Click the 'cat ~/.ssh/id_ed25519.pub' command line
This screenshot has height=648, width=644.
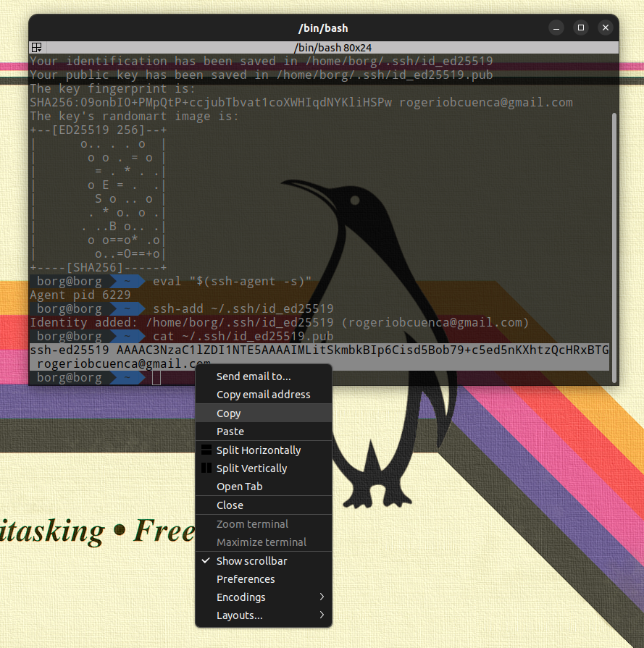coord(243,337)
